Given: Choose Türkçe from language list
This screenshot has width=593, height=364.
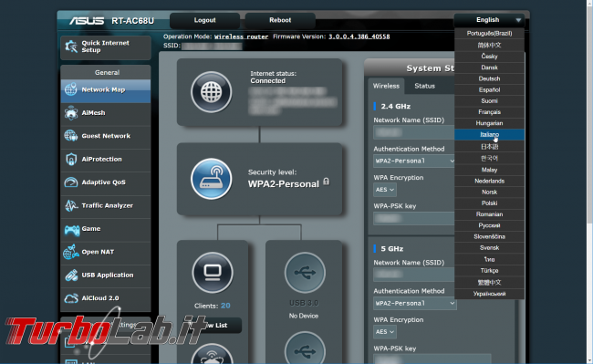Looking at the screenshot, I should click(x=489, y=271).
